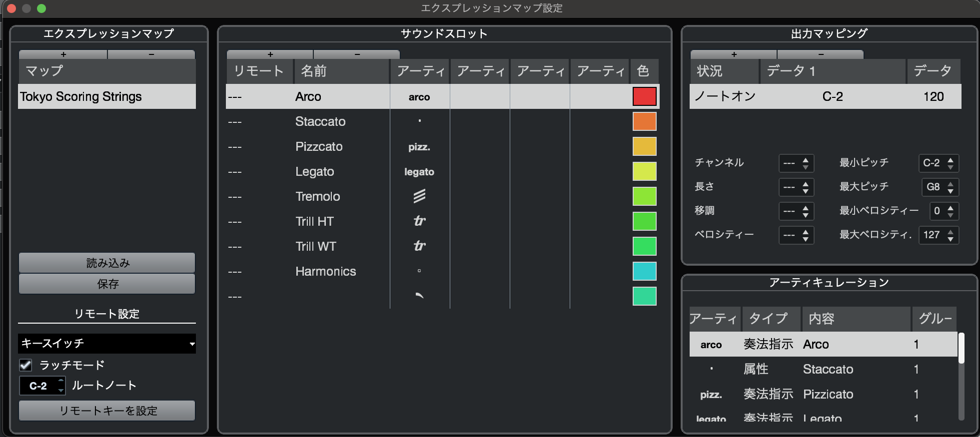
Task: Adjust the 最大ピッチ G8 stepper
Action: tap(940, 187)
